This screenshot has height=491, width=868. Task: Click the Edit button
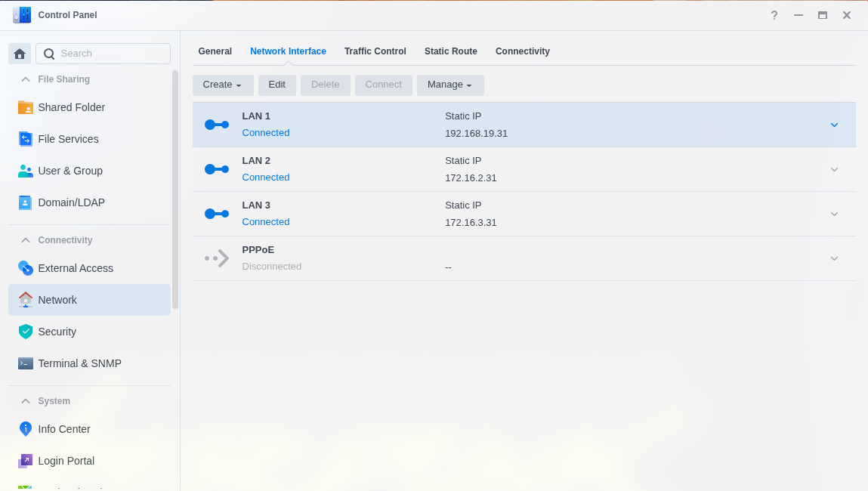(x=276, y=85)
